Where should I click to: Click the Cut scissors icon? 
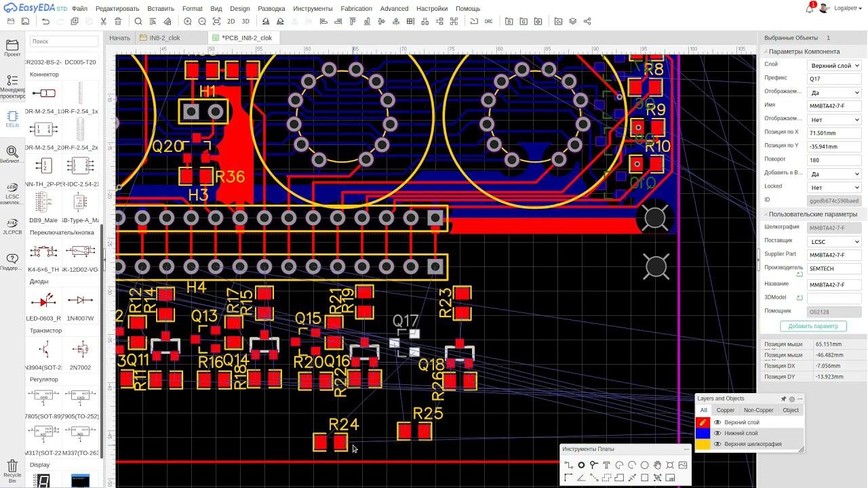click(103, 22)
